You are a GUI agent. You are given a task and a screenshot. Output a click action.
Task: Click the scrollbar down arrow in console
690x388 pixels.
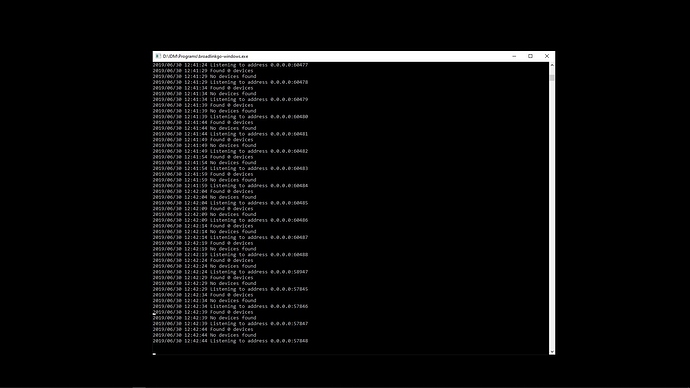click(x=552, y=351)
